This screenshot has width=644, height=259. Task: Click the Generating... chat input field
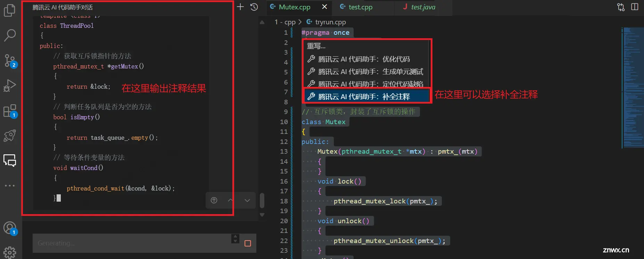[x=132, y=243]
